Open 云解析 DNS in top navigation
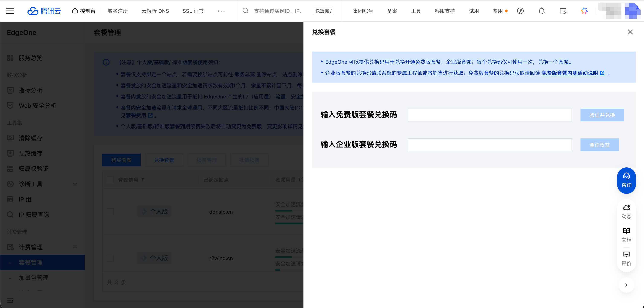This screenshot has width=644, height=308. coord(155,11)
